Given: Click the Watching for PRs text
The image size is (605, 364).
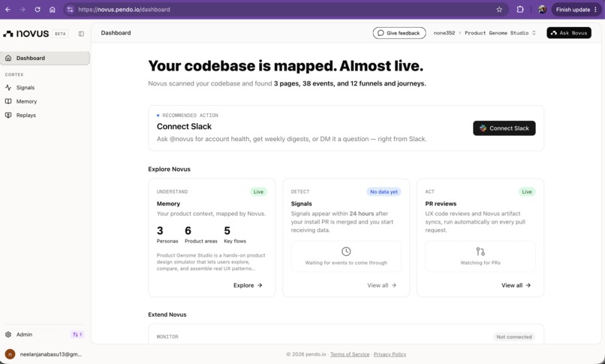Looking at the screenshot, I should (x=480, y=263).
